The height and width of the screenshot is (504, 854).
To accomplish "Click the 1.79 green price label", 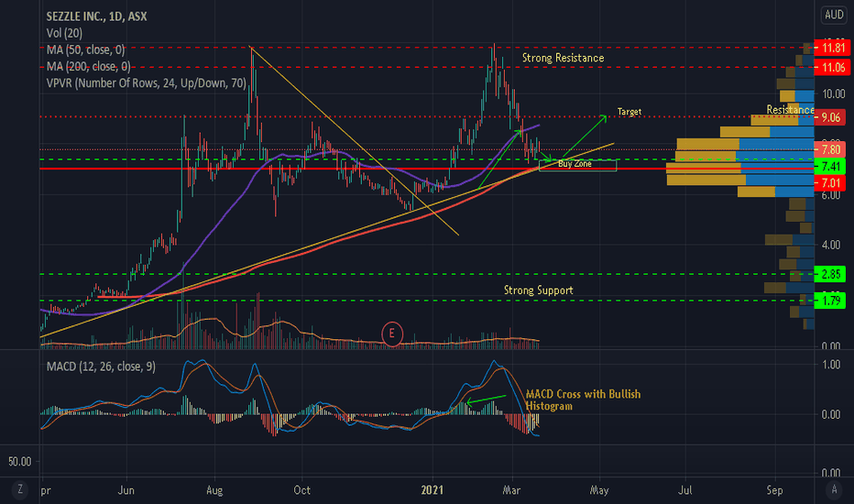I will tap(830, 301).
